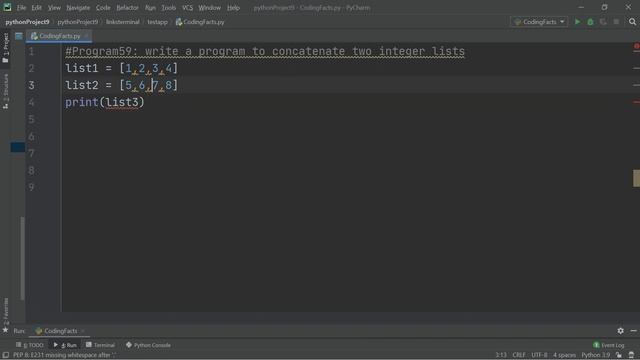640x360 pixels.
Task: Click Run with Coverage icon
Action: point(603,22)
